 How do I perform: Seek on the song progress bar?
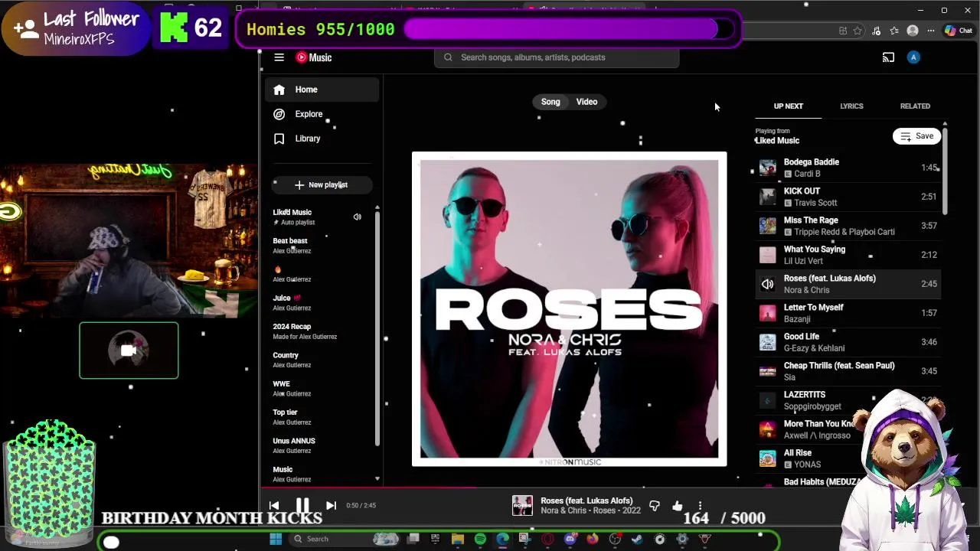pyautogui.click(x=619, y=487)
